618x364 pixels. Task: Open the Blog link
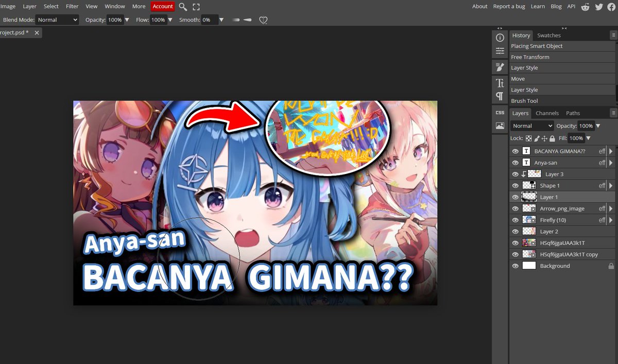tap(556, 7)
